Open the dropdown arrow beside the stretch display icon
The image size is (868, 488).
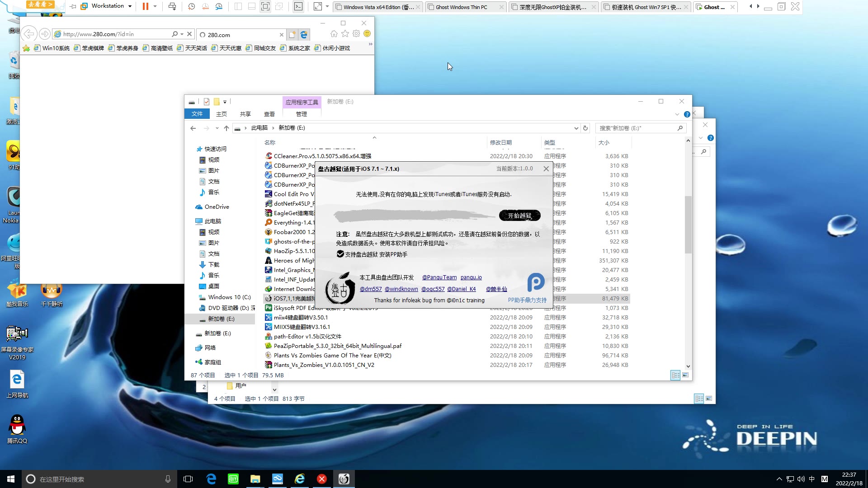pos(327,6)
